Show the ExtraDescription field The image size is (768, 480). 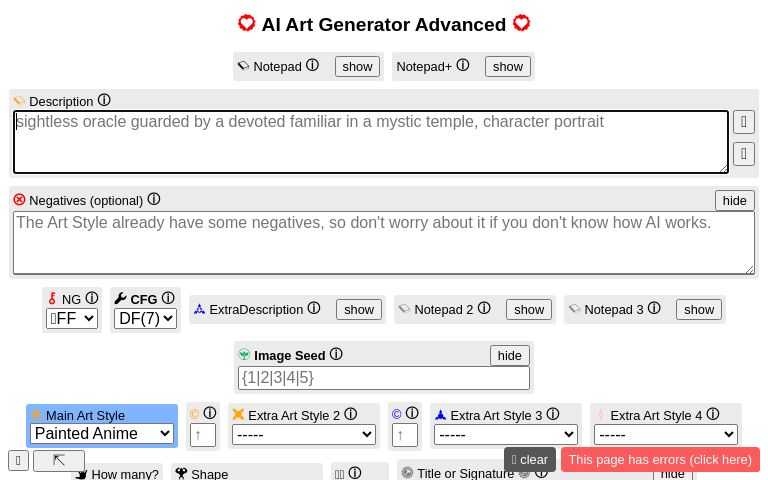[x=358, y=310]
